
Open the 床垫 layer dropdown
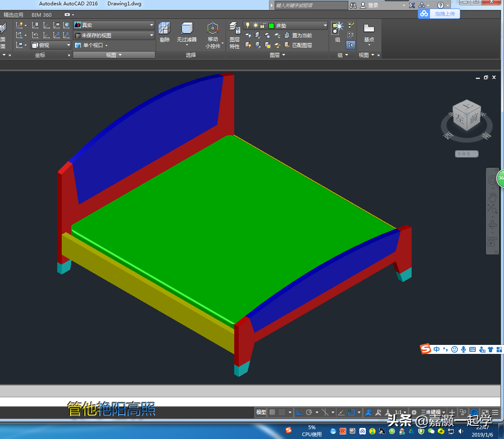(x=285, y=25)
